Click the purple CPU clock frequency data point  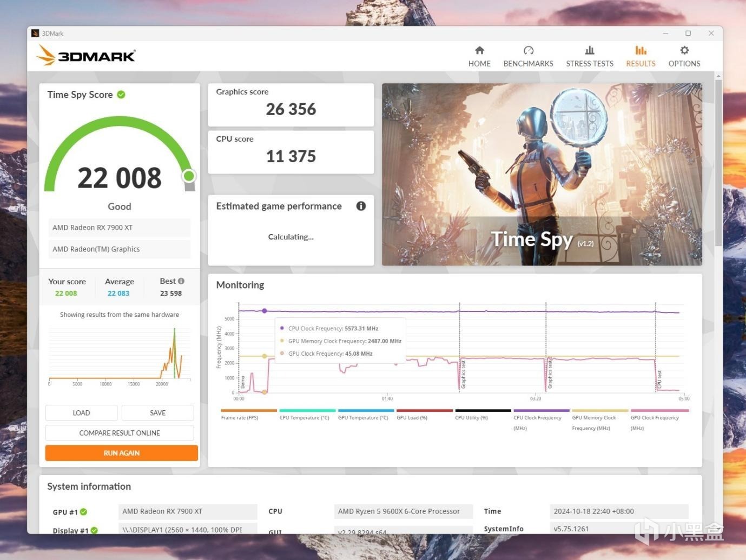point(265,311)
